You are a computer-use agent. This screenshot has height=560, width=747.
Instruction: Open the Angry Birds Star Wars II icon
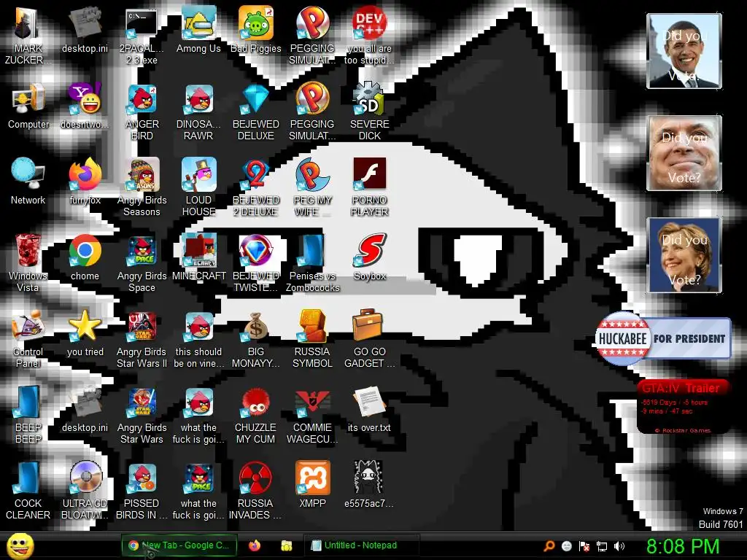(142, 339)
